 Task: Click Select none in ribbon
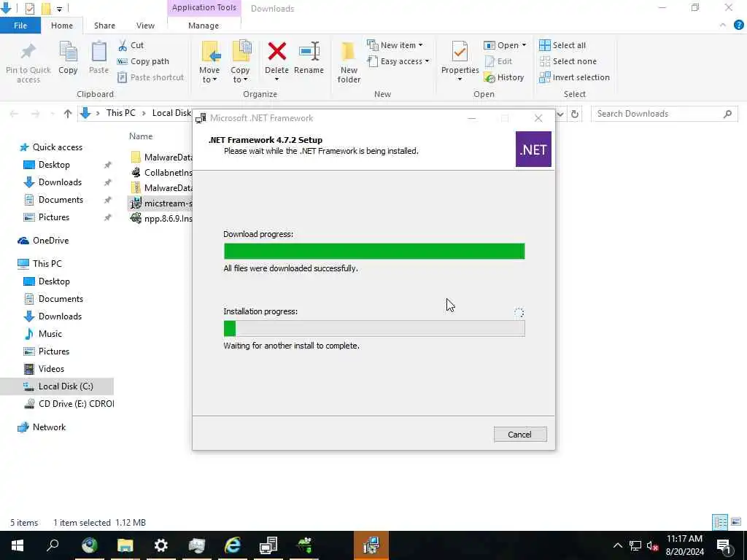pos(568,61)
